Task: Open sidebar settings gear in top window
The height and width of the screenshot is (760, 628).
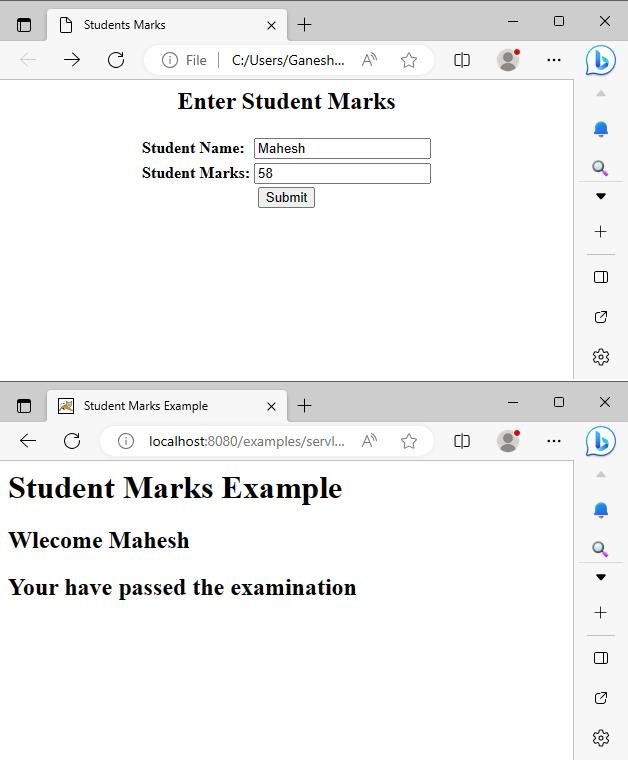Action: [601, 357]
